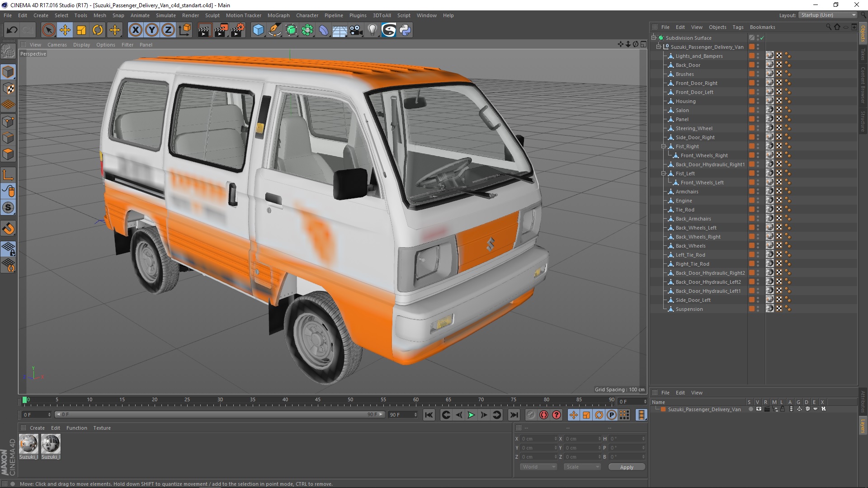This screenshot has height=488, width=868.
Task: Click the green Play Forwards button
Action: point(471,415)
